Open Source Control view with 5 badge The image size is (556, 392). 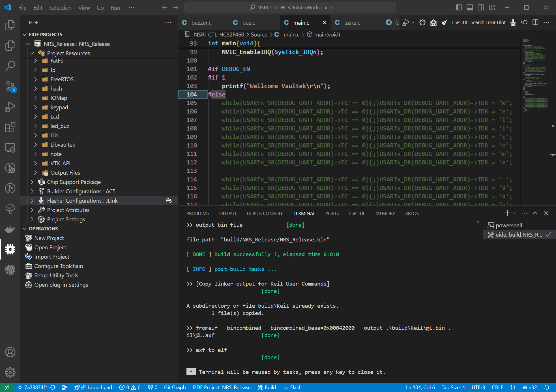(10, 86)
